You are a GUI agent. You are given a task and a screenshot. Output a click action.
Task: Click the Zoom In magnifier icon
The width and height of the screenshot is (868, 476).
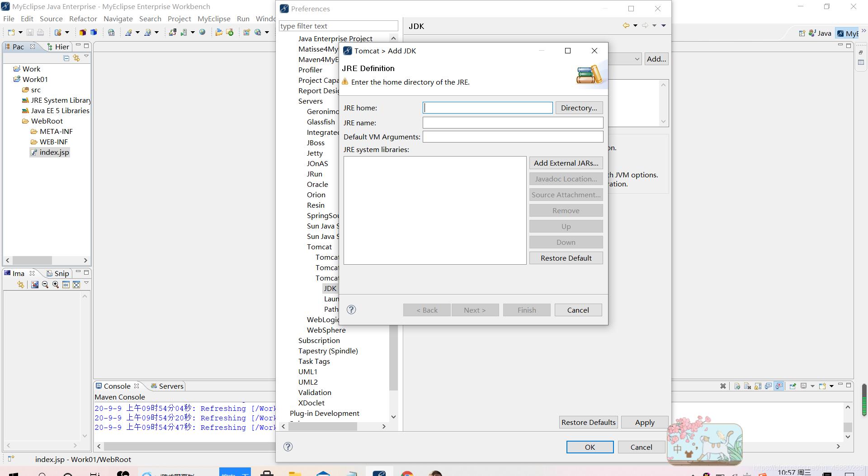click(55, 285)
